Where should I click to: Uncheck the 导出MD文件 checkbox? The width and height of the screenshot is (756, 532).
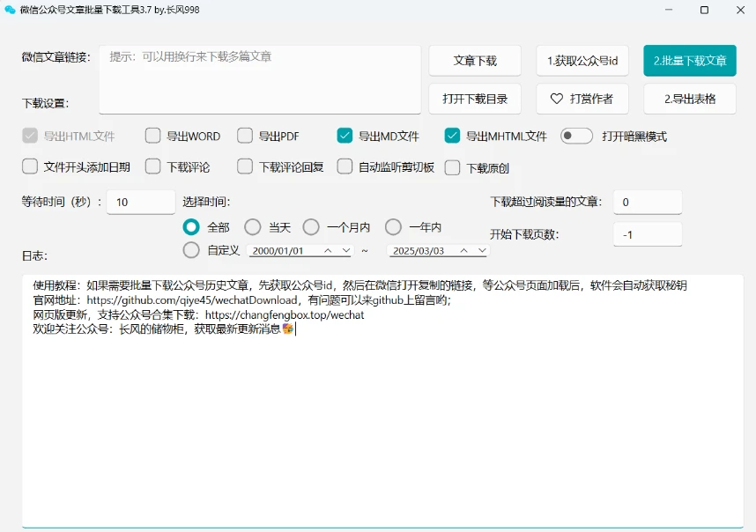click(345, 136)
